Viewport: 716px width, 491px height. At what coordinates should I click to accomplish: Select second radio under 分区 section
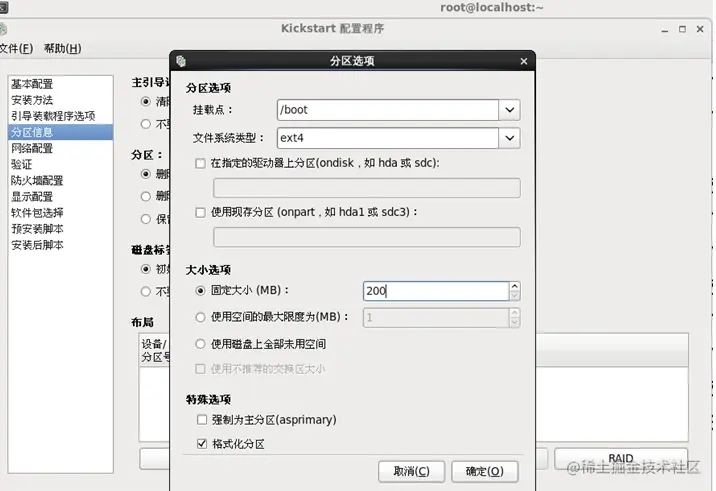(146, 196)
